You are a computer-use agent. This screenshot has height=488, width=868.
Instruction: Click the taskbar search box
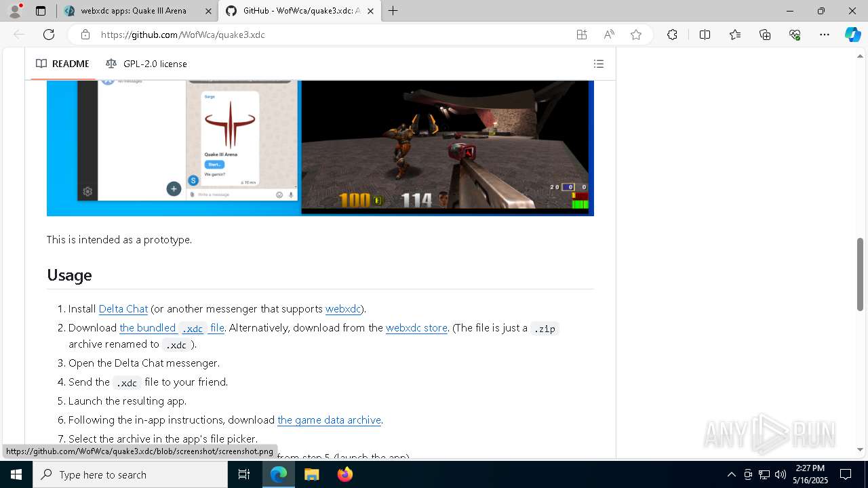(x=130, y=474)
